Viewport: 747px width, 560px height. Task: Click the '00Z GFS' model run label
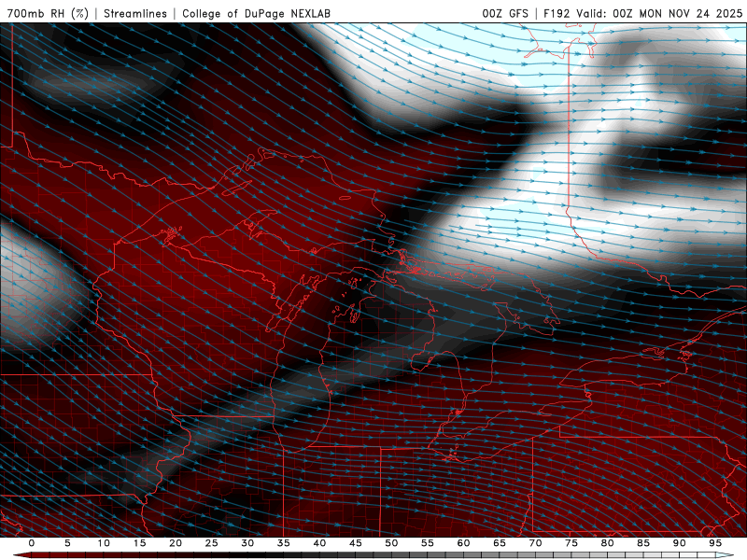coord(505,13)
